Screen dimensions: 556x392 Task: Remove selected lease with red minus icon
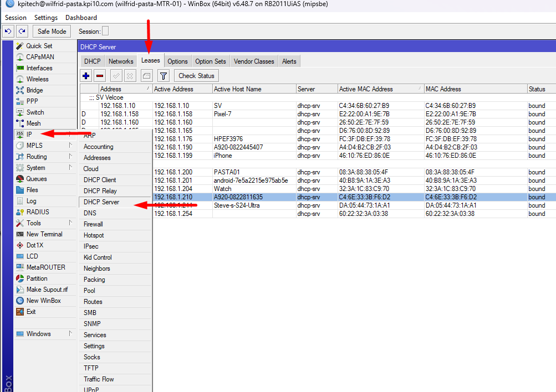click(x=100, y=76)
